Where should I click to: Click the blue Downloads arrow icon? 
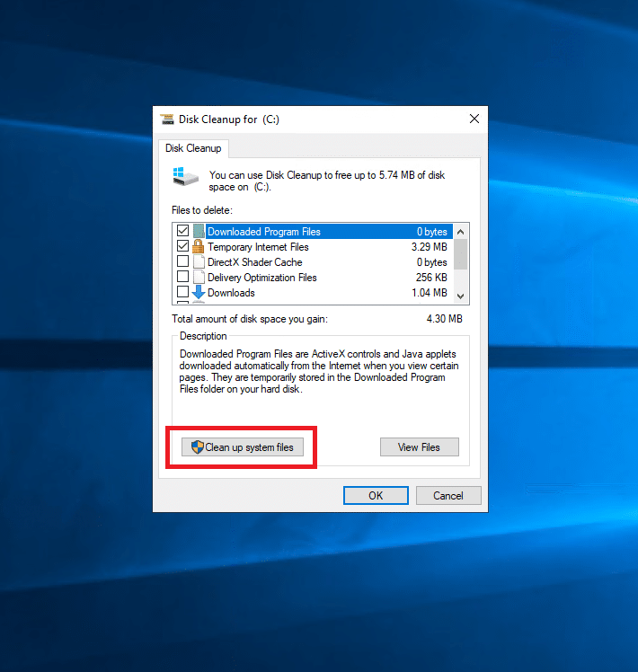coord(199,293)
